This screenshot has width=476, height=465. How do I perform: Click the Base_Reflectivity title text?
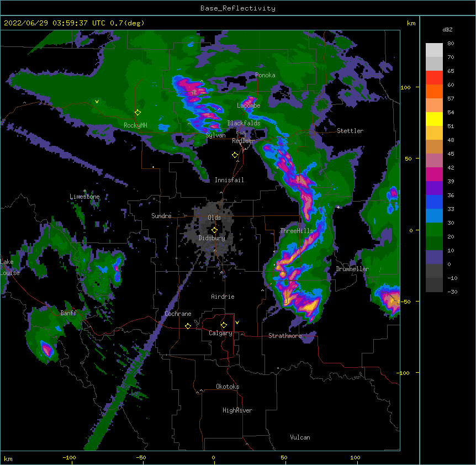237,8
